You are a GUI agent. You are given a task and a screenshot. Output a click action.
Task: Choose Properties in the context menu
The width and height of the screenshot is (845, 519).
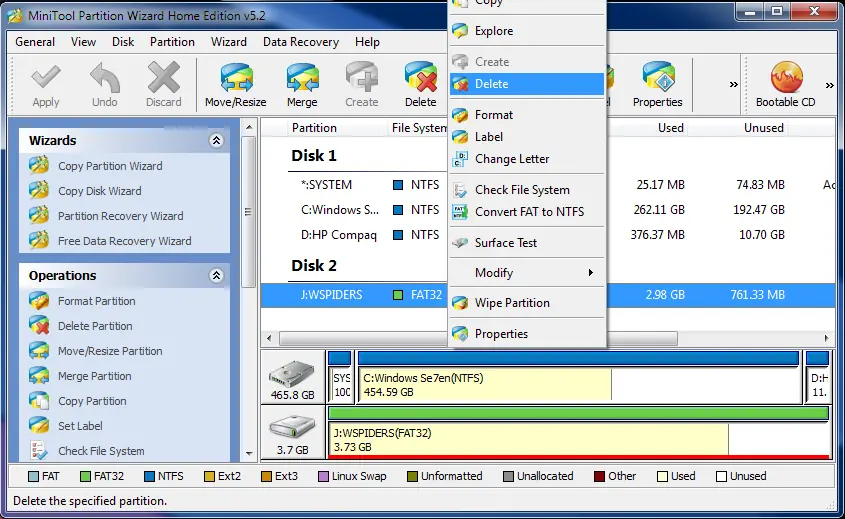pos(527,334)
